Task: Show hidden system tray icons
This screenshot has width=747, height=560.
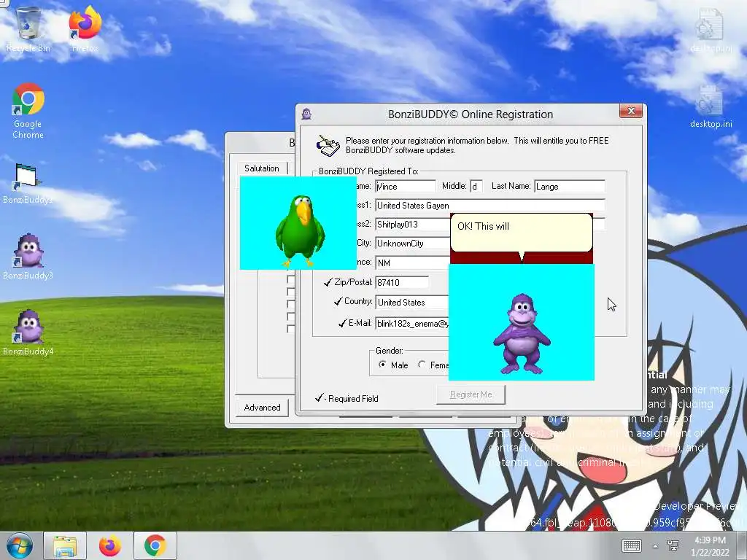Action: point(656,546)
